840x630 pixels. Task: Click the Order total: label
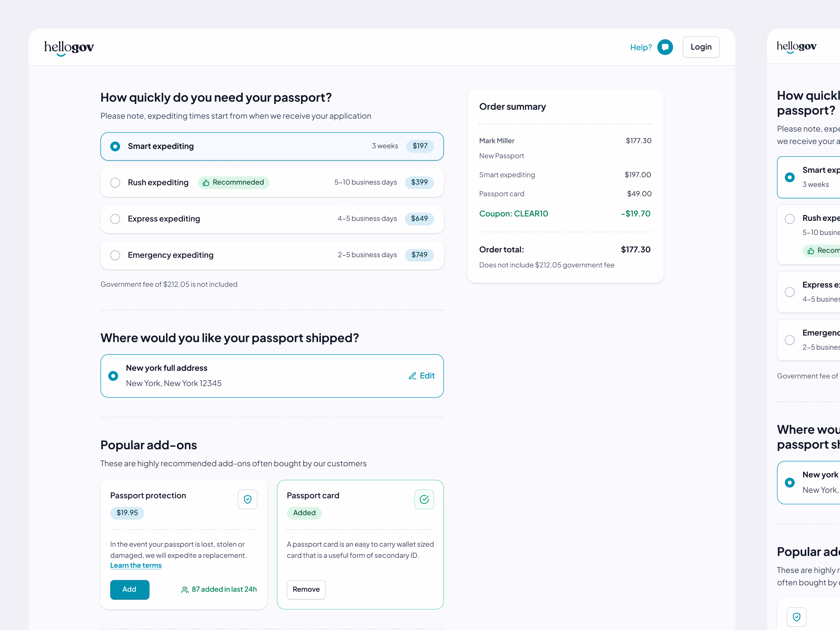[x=501, y=250]
